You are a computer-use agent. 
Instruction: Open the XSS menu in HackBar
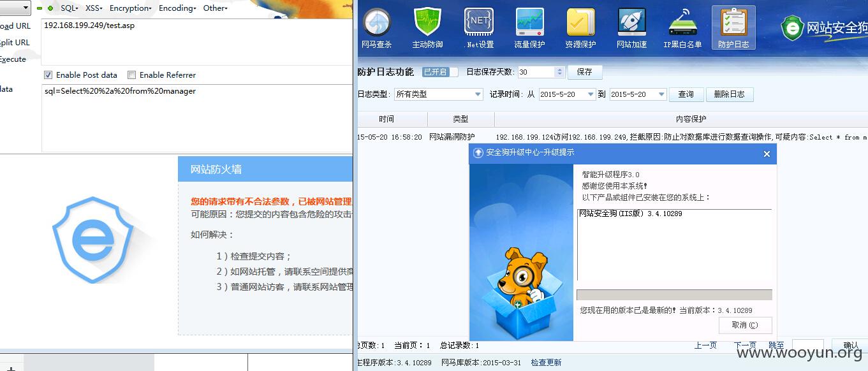(x=94, y=8)
